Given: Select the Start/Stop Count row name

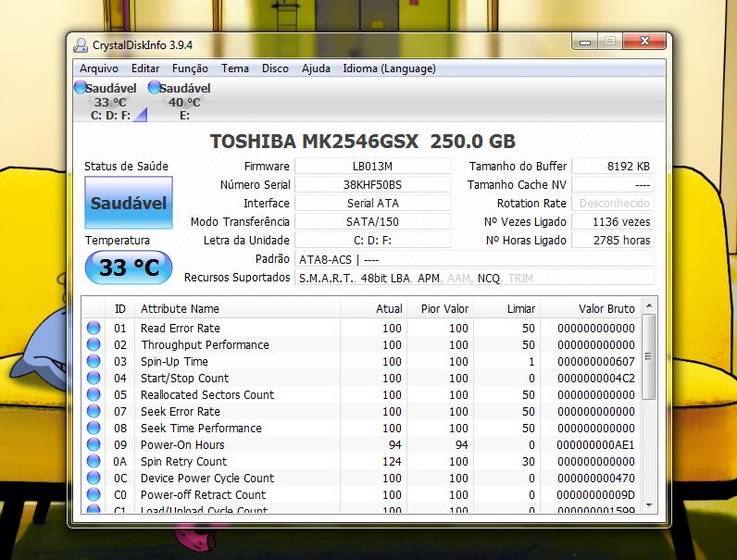Looking at the screenshot, I should click(x=184, y=379).
